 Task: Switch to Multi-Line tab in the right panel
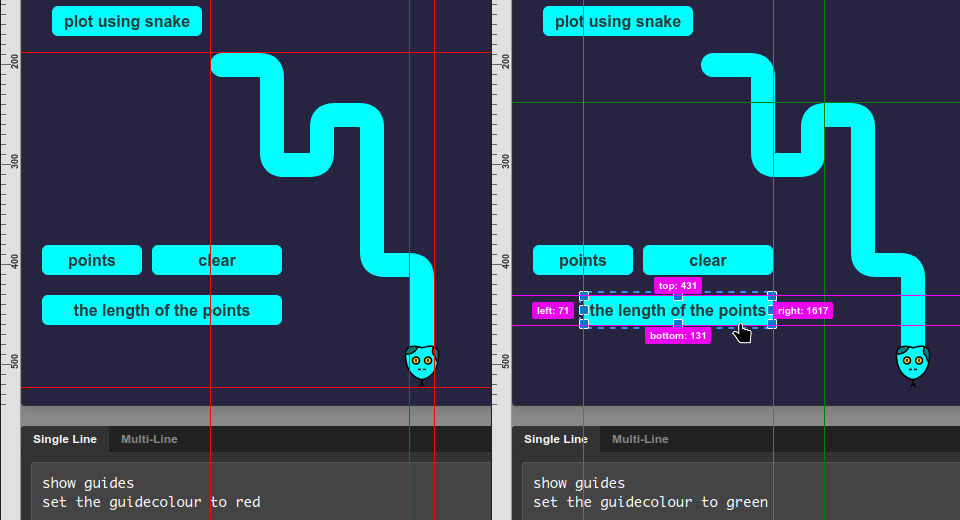click(x=640, y=439)
